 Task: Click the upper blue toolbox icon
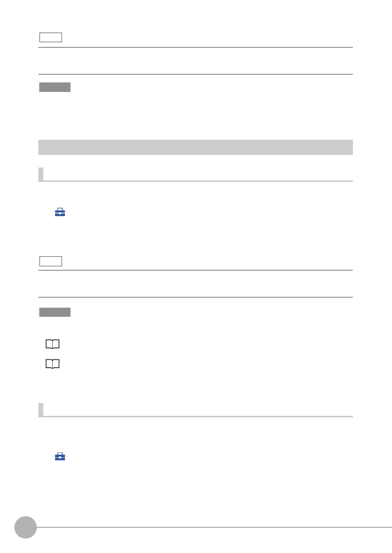(60, 212)
